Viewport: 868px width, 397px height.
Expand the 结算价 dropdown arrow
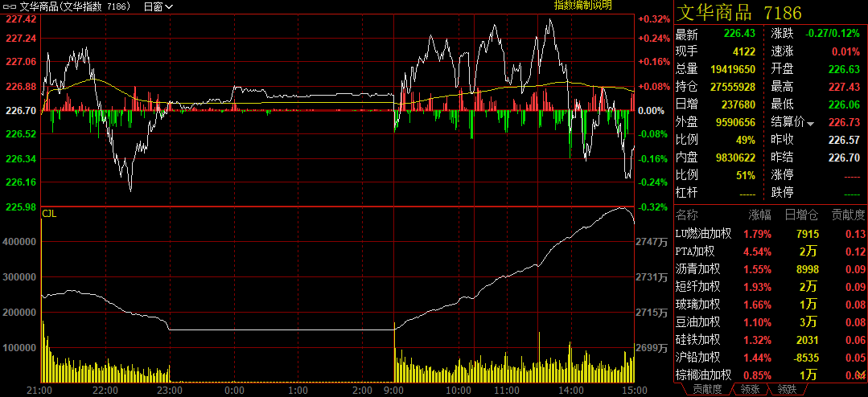[x=811, y=123]
